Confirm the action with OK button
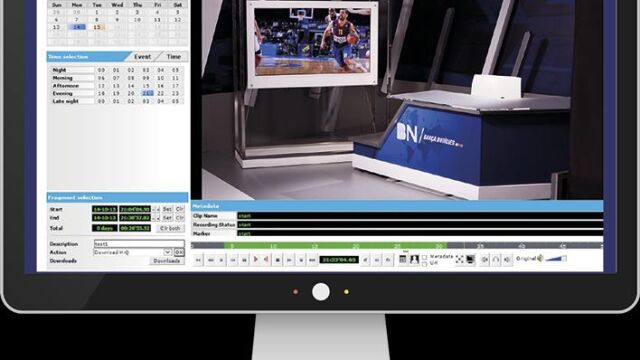 179,252
